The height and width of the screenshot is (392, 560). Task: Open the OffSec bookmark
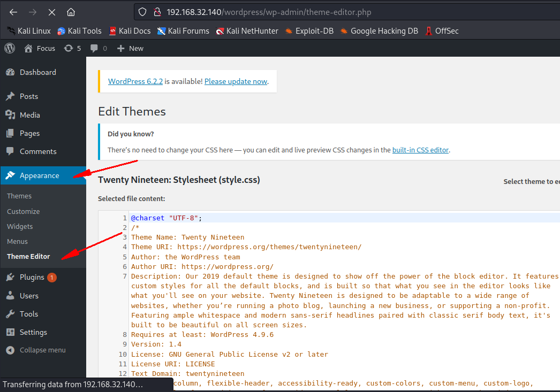coord(442,31)
